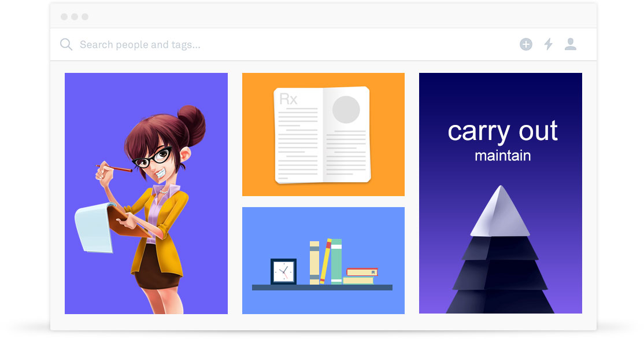Open the cartoon woman with notepad tile
The height and width of the screenshot is (339, 644).
[x=146, y=194]
